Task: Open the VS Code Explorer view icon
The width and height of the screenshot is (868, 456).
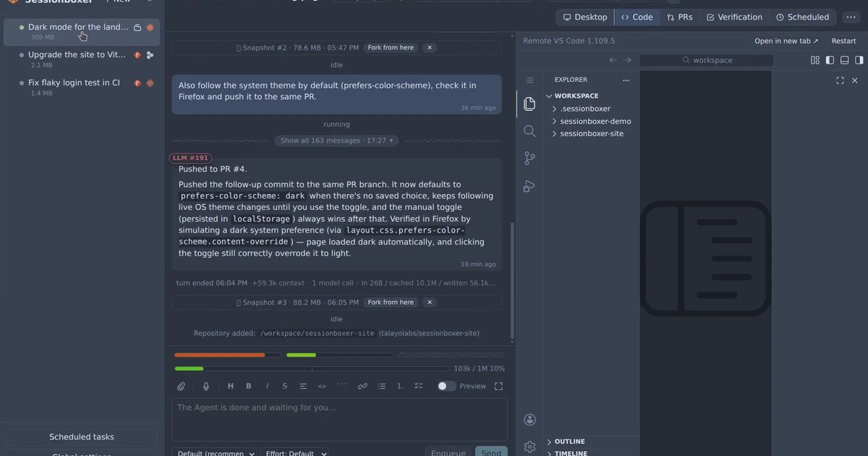Action: point(529,104)
